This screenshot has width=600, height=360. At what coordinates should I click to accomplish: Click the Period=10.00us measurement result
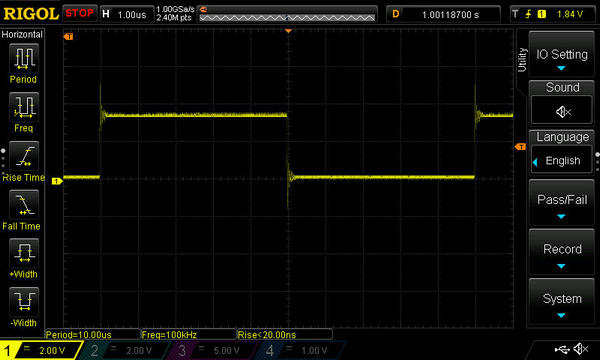coord(78,335)
